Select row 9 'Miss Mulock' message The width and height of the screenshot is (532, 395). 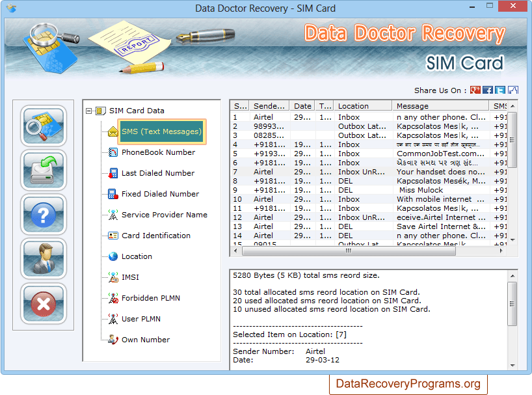point(369,190)
